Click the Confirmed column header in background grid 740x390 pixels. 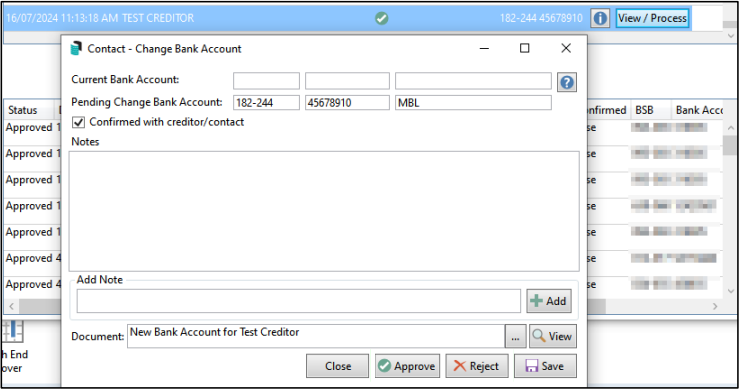(607, 110)
